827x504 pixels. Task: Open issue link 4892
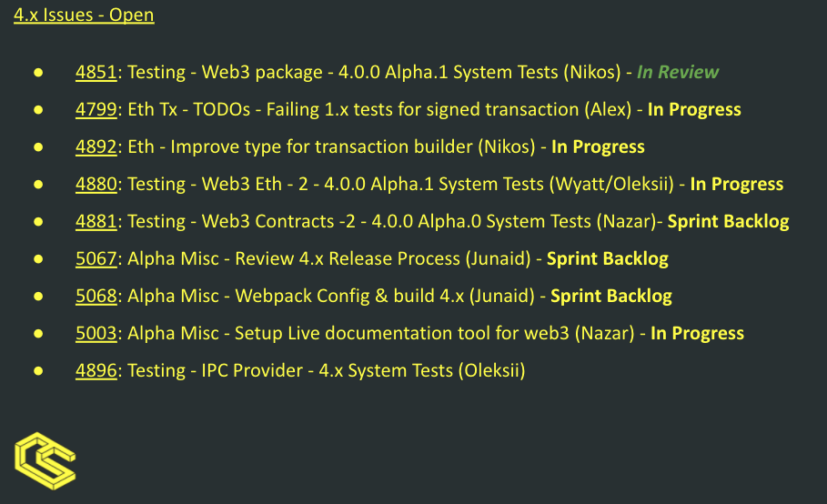(96, 147)
